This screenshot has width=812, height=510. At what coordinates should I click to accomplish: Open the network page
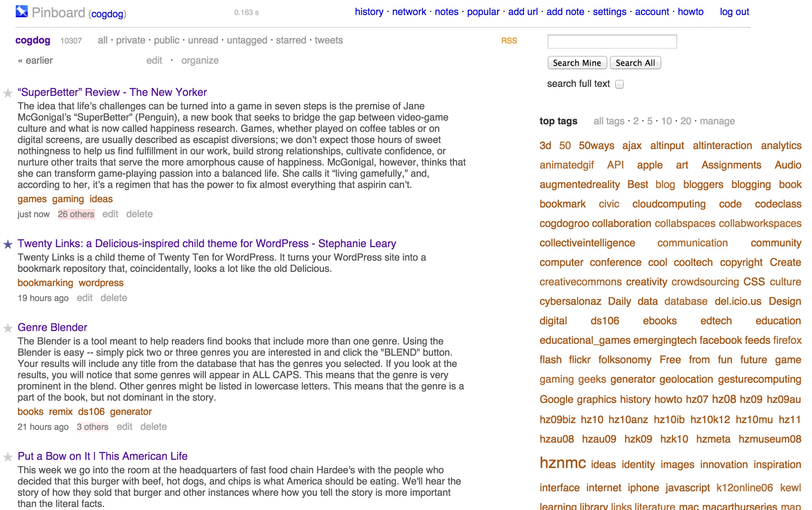409,12
